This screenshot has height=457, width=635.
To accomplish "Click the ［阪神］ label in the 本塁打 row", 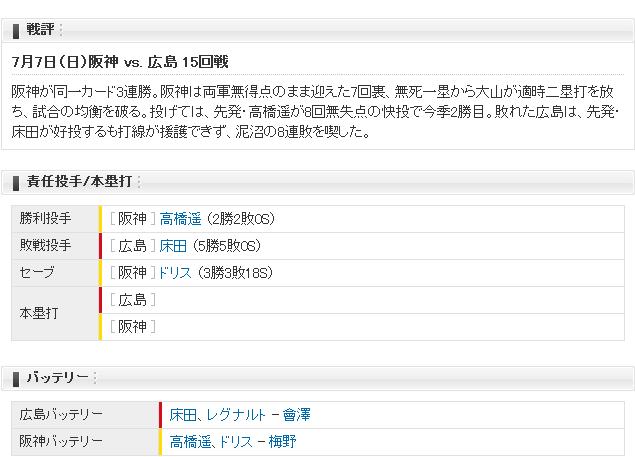I will pos(133,327).
